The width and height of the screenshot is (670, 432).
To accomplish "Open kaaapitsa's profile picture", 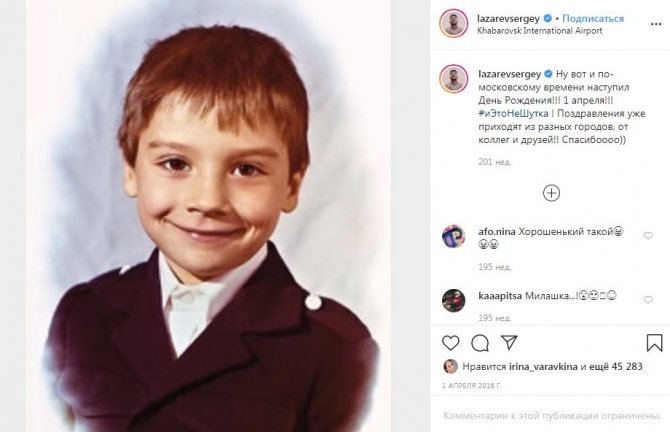I will pos(453,298).
